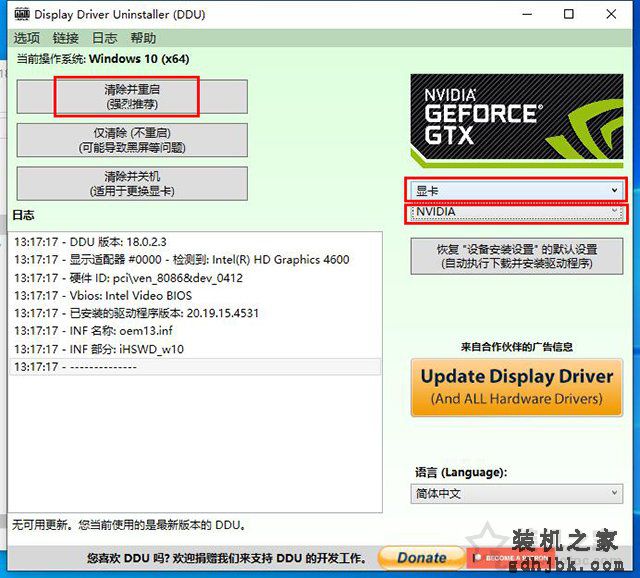The image size is (640, 578).
Task: Click the Donate button
Action: click(422, 558)
